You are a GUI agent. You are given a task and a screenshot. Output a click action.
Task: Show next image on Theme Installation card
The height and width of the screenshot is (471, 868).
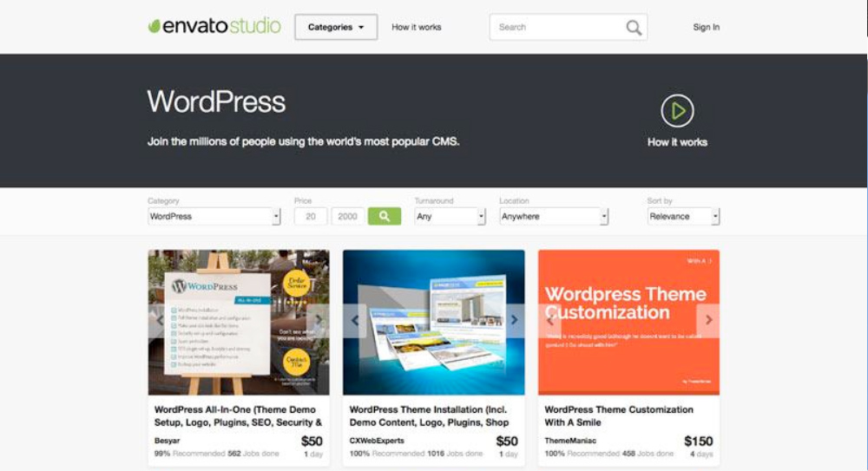[x=514, y=320]
